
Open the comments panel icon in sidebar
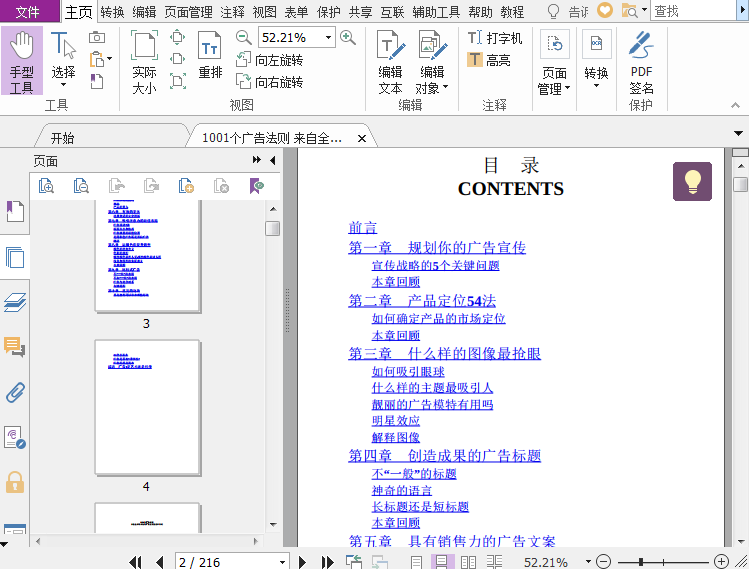15,347
